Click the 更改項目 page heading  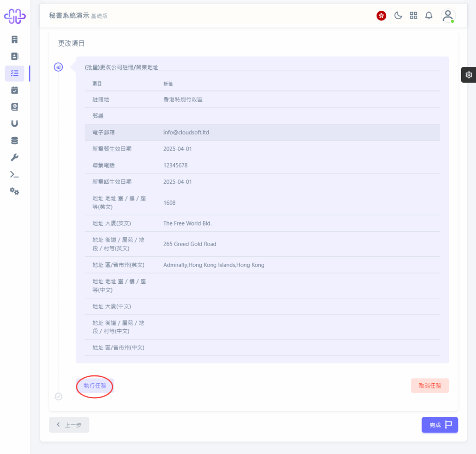click(x=71, y=43)
